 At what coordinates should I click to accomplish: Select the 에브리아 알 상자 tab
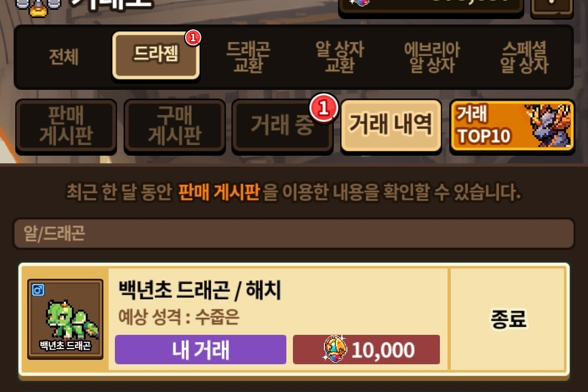[x=432, y=57]
